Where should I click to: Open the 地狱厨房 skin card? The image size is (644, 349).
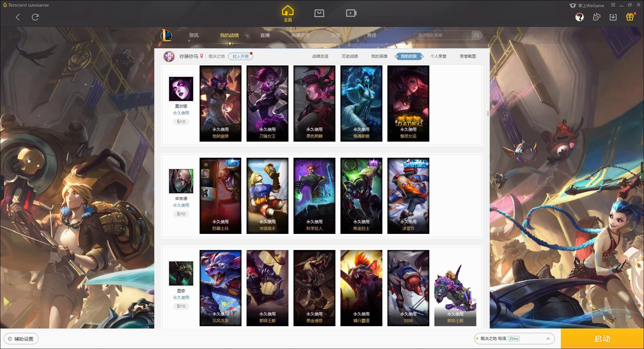point(220,103)
